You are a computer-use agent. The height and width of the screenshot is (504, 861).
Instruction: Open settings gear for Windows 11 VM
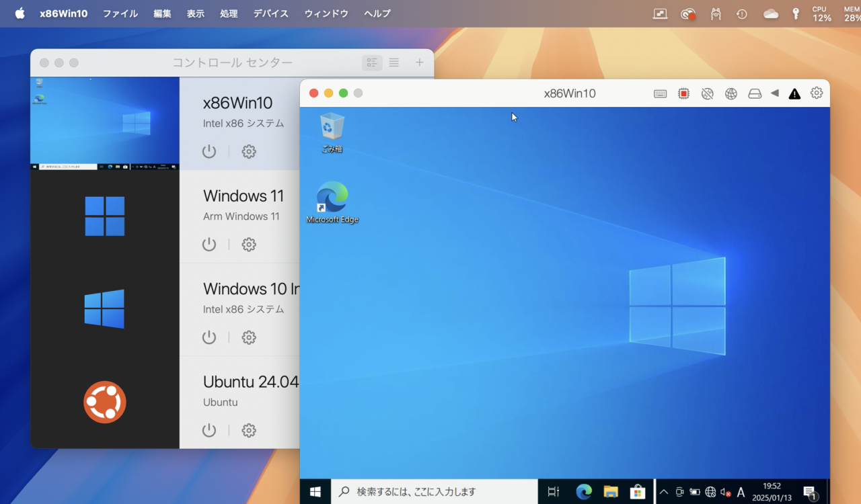pyautogui.click(x=249, y=244)
